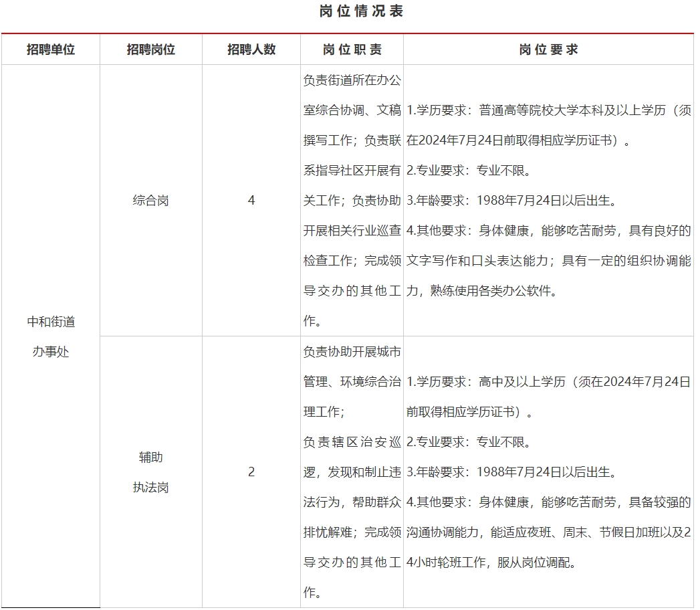Click 3.年龄要求 line in 综合岗 row
The width and height of the screenshot is (700, 610).
coord(511,201)
